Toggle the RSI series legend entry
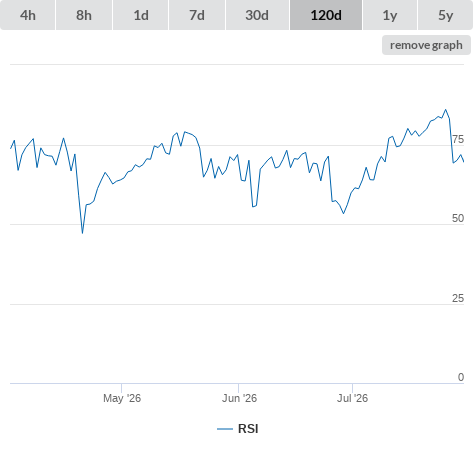 coord(238,429)
